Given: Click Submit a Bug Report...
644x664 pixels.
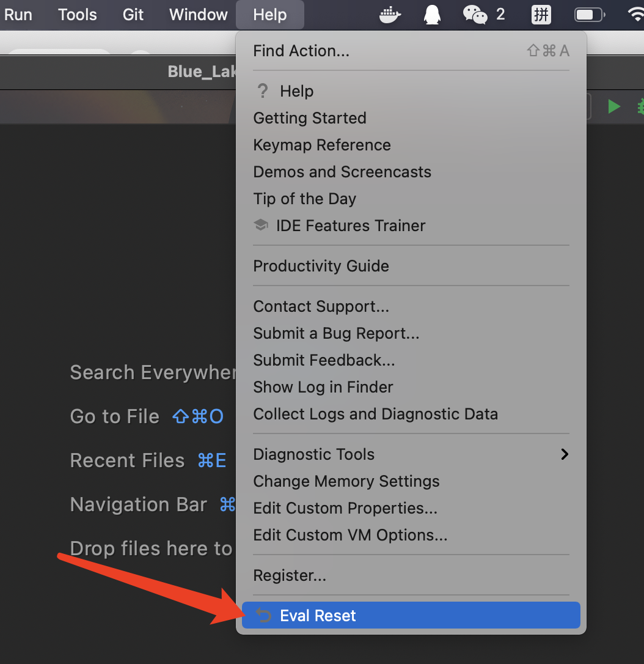Looking at the screenshot, I should pyautogui.click(x=336, y=333).
